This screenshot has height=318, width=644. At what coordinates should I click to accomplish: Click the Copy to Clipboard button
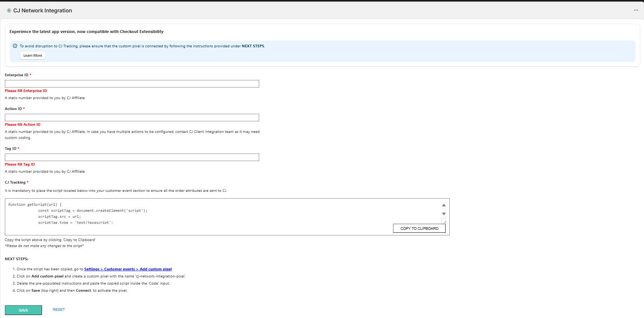[419, 228]
